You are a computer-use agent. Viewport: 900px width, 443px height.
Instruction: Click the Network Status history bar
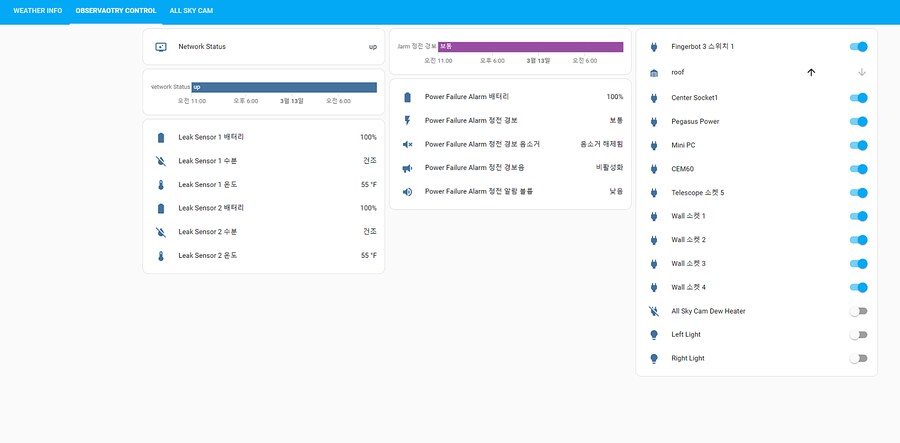pyautogui.click(x=283, y=87)
